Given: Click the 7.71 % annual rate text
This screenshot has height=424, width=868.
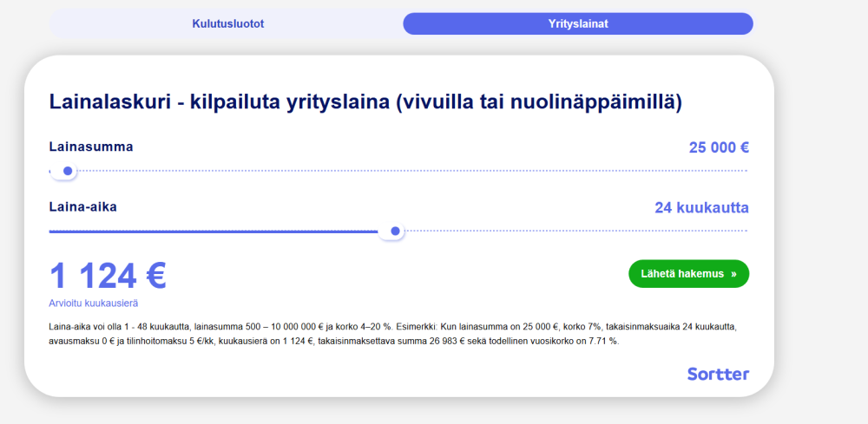Looking at the screenshot, I should coord(602,342).
